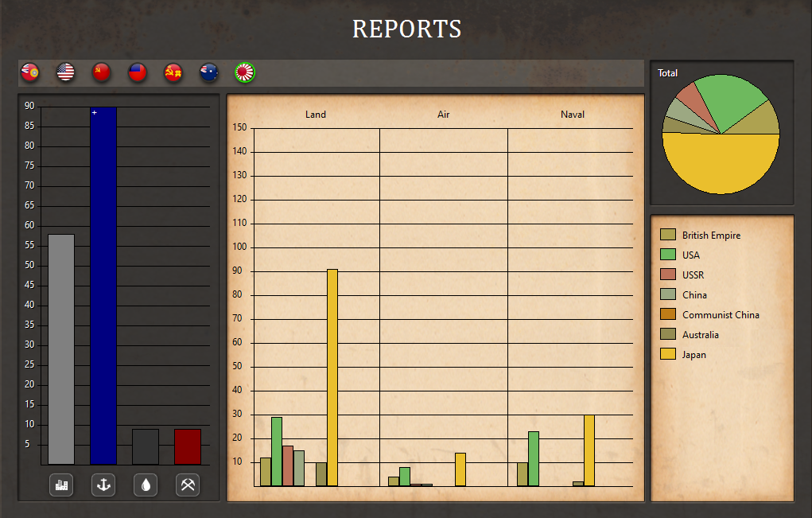Click the reddish USSR pie slice
The image size is (812, 518).
pyautogui.click(x=695, y=101)
